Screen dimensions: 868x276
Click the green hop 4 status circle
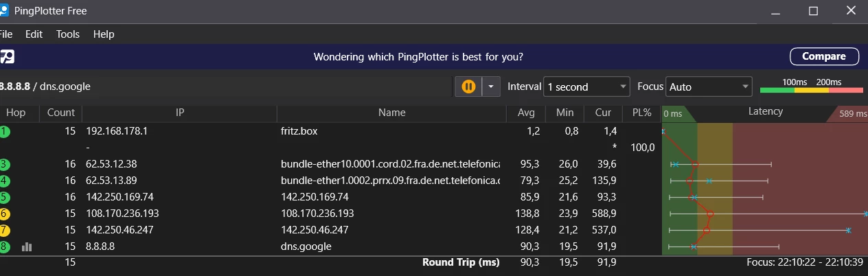(5, 181)
